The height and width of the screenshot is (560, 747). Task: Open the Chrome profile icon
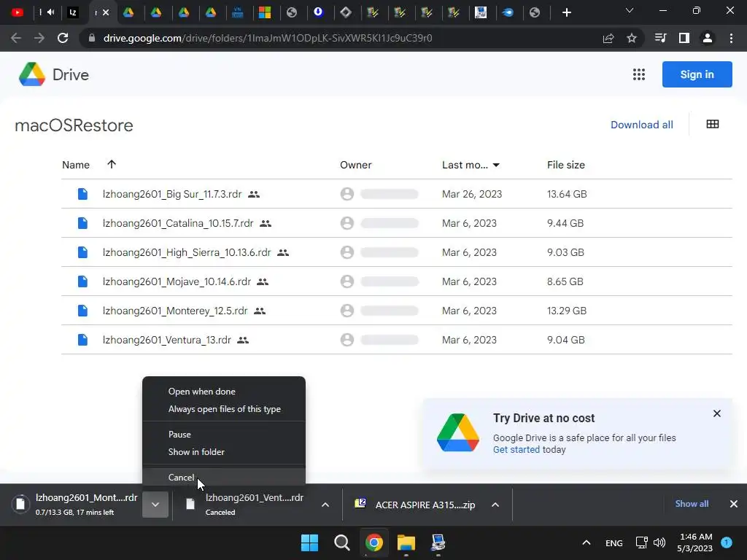708,38
